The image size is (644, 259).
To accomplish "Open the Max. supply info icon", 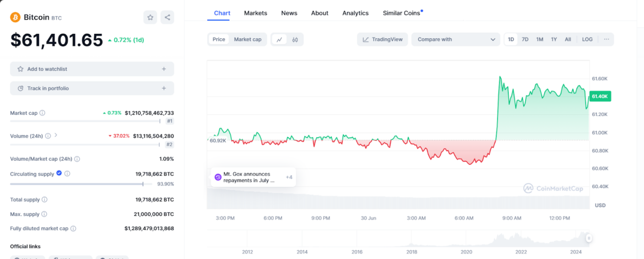I will (43, 214).
